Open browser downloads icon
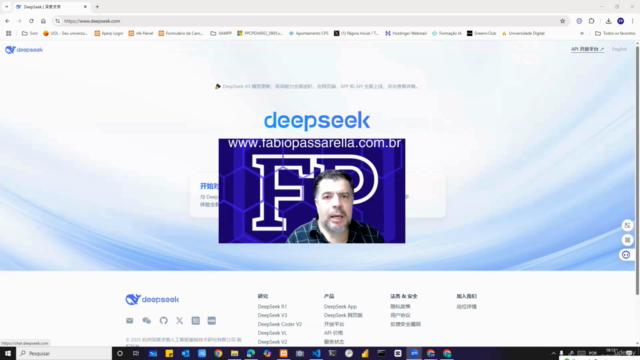The width and height of the screenshot is (640, 360). click(608, 21)
